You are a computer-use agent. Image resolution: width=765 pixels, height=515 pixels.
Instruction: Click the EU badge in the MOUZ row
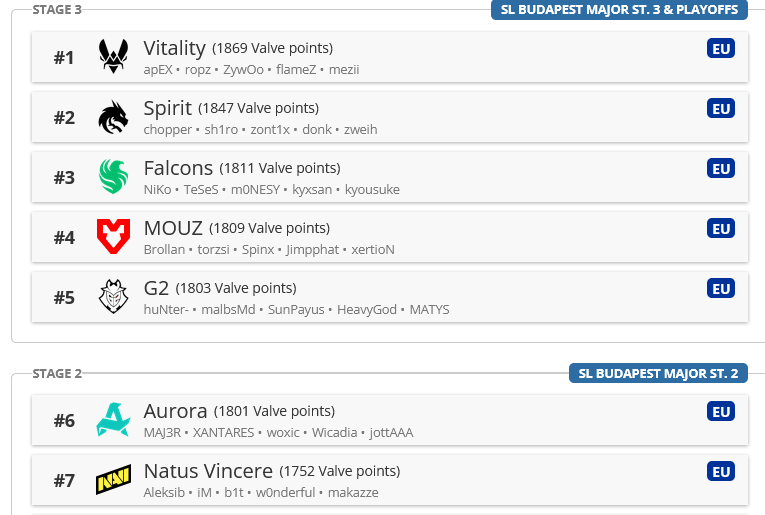click(720, 229)
